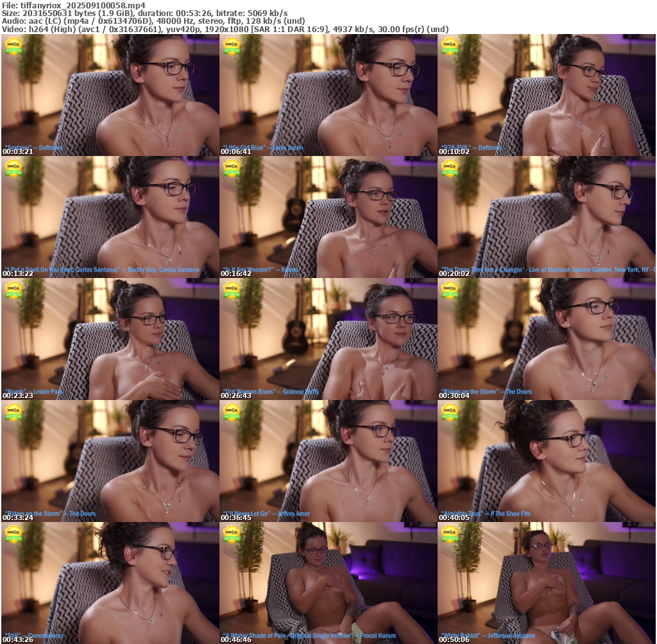
Task: Click the DMCA badge in the 00:26:43 frame
Action: (x=232, y=290)
